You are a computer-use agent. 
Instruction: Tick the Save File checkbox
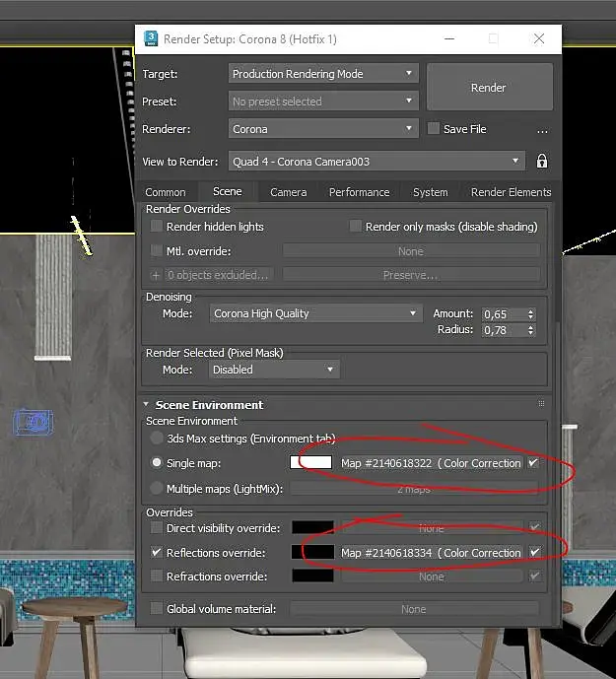(x=434, y=129)
